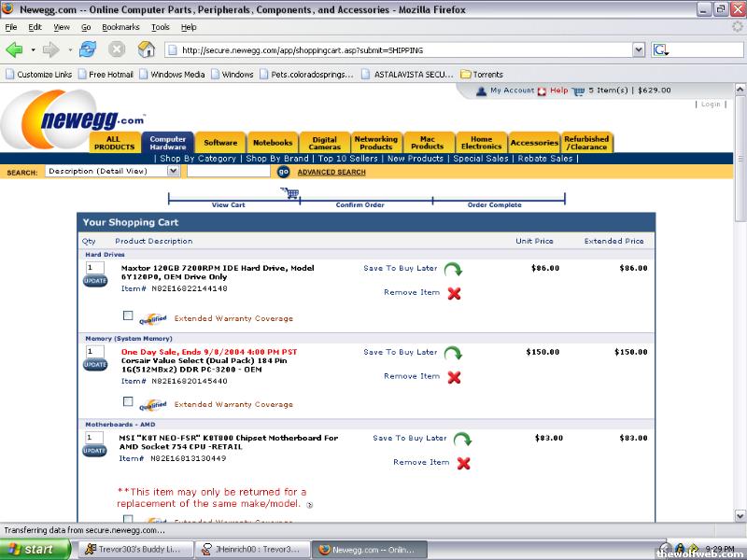Click the Home icon in toolbar
The image size is (747, 560).
[146, 49]
